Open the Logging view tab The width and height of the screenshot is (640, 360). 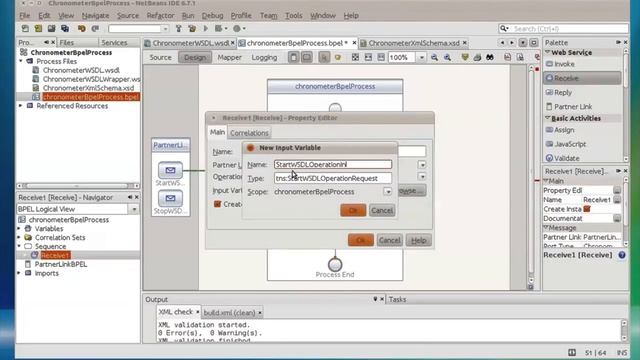coord(264,58)
